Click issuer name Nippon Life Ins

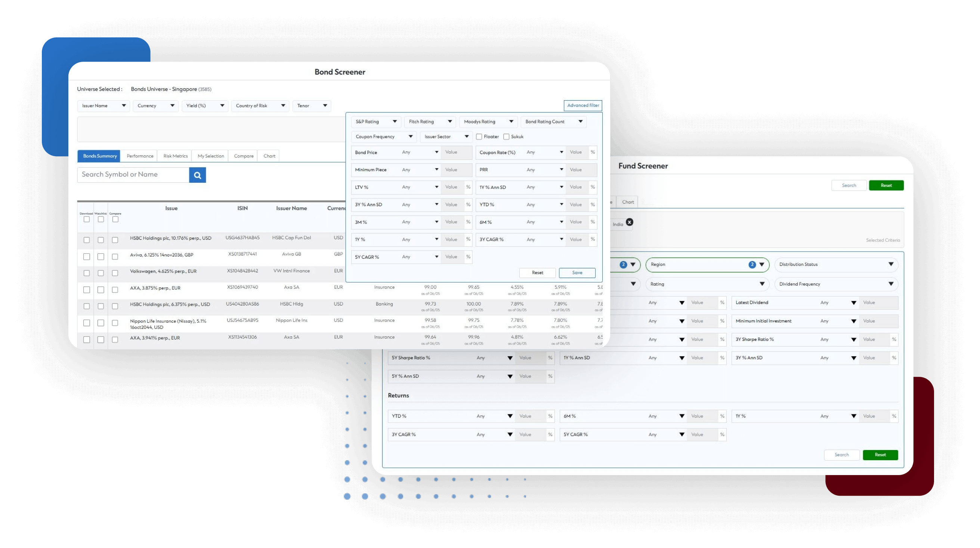pos(291,320)
